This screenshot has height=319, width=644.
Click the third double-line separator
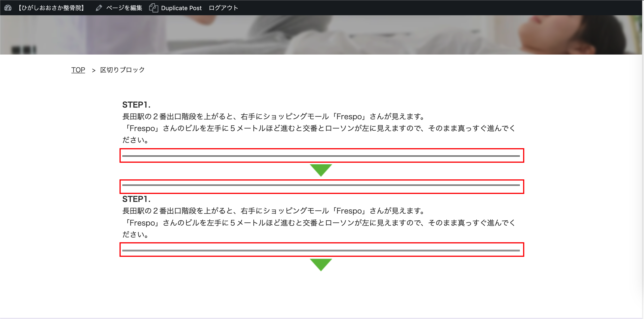(321, 250)
